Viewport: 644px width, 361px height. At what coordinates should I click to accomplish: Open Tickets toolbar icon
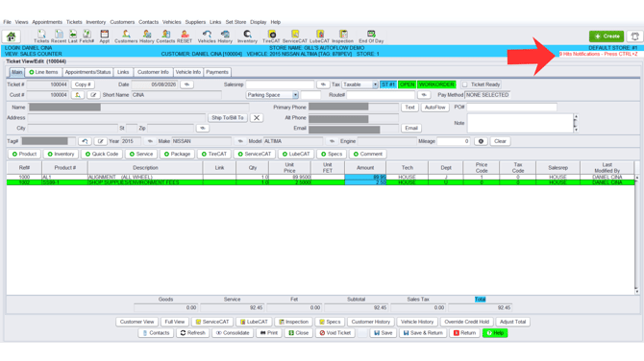[41, 36]
